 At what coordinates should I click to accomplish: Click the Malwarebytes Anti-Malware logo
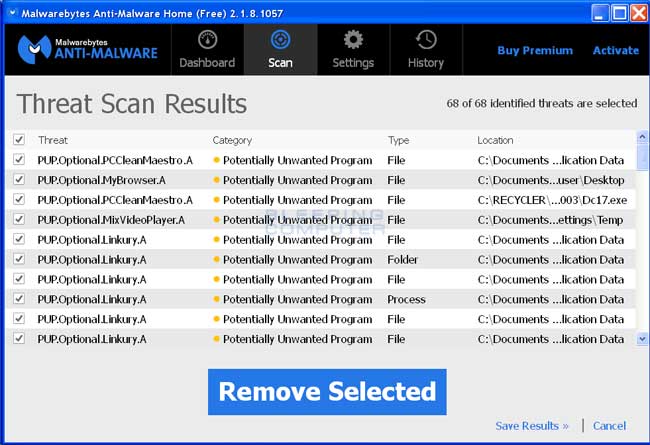point(87,49)
